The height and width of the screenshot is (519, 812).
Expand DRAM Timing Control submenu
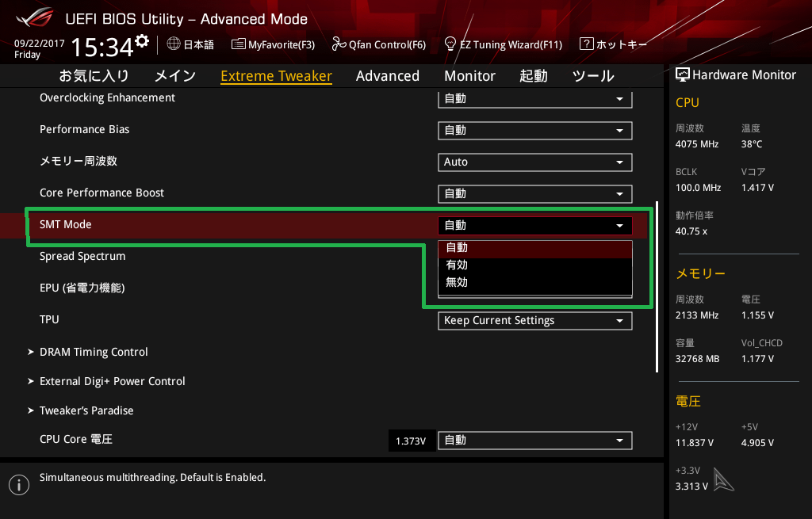click(94, 352)
